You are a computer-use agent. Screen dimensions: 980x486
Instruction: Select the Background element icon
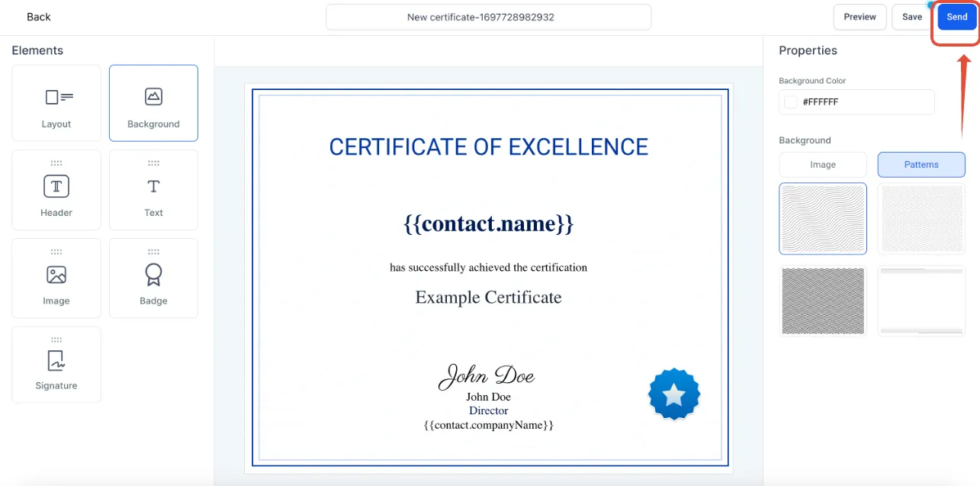tap(153, 103)
